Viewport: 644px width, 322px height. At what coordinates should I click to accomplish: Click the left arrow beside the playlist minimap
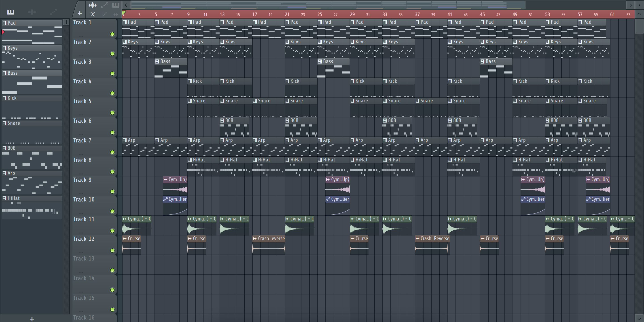coord(126,5)
